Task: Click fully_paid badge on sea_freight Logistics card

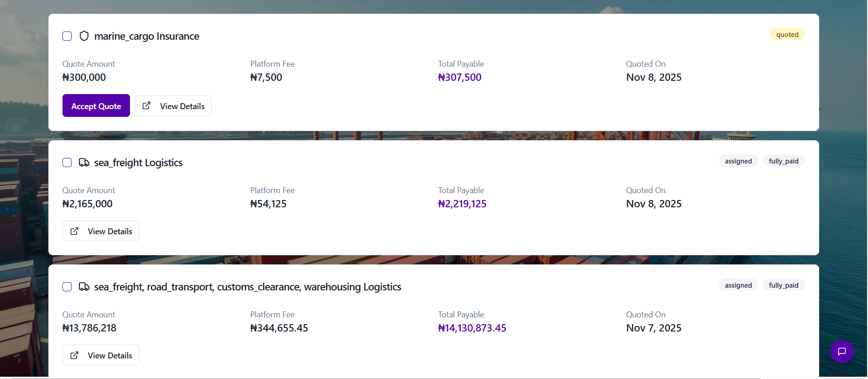Action: (783, 161)
